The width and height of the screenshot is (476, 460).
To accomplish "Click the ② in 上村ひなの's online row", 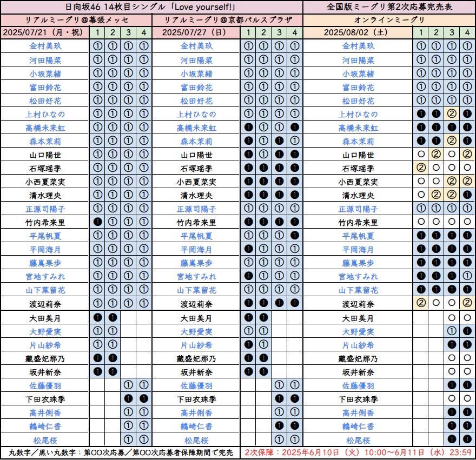I will pos(452,114).
